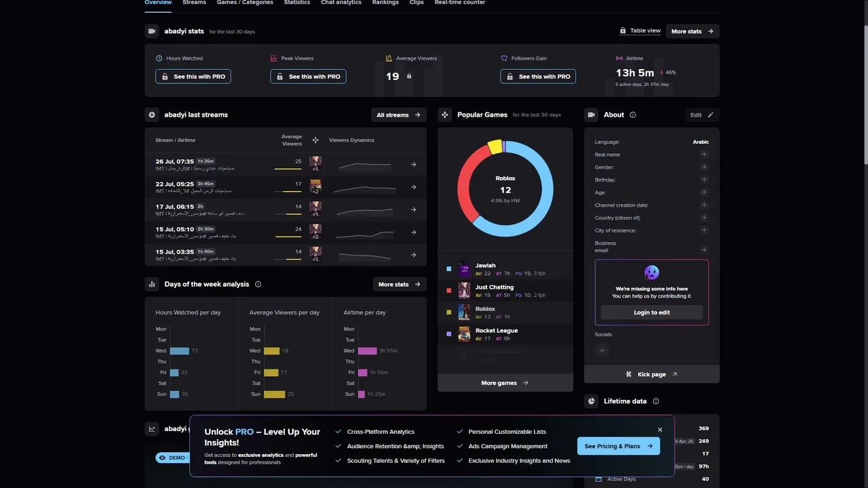Click the Average Viewers bar icon
Image resolution: width=868 pixels, height=488 pixels.
tap(389, 58)
